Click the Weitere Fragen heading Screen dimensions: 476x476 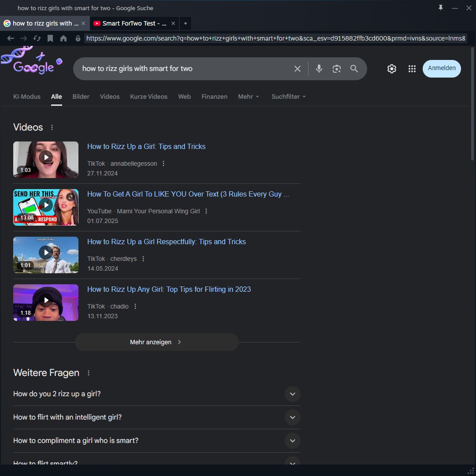click(x=46, y=373)
